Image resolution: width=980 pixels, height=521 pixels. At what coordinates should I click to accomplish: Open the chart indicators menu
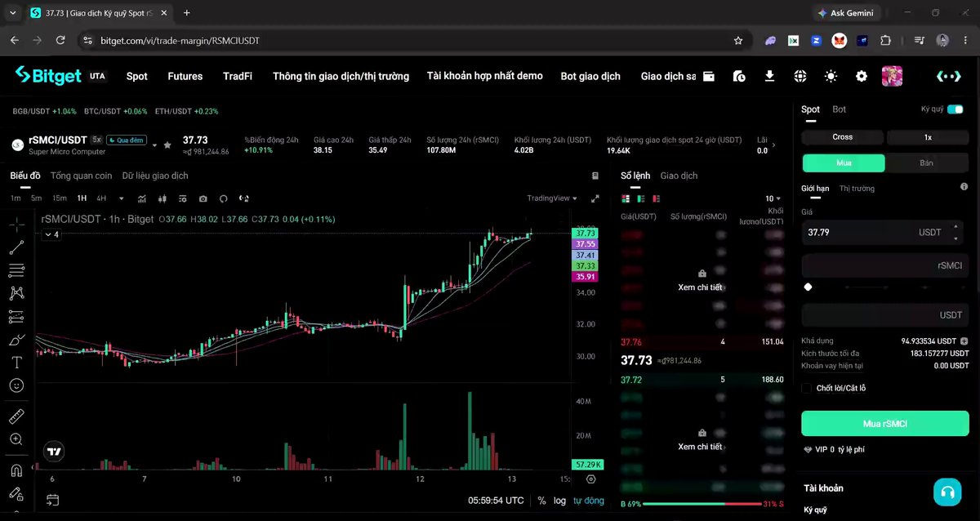click(142, 198)
